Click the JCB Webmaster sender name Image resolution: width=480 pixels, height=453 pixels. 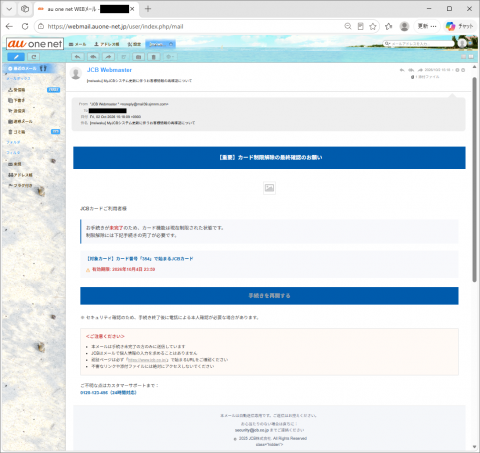click(109, 70)
